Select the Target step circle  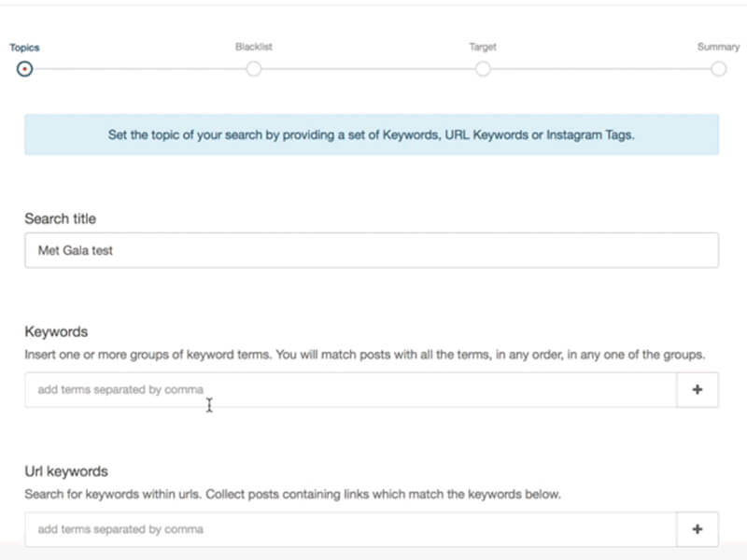(483, 69)
